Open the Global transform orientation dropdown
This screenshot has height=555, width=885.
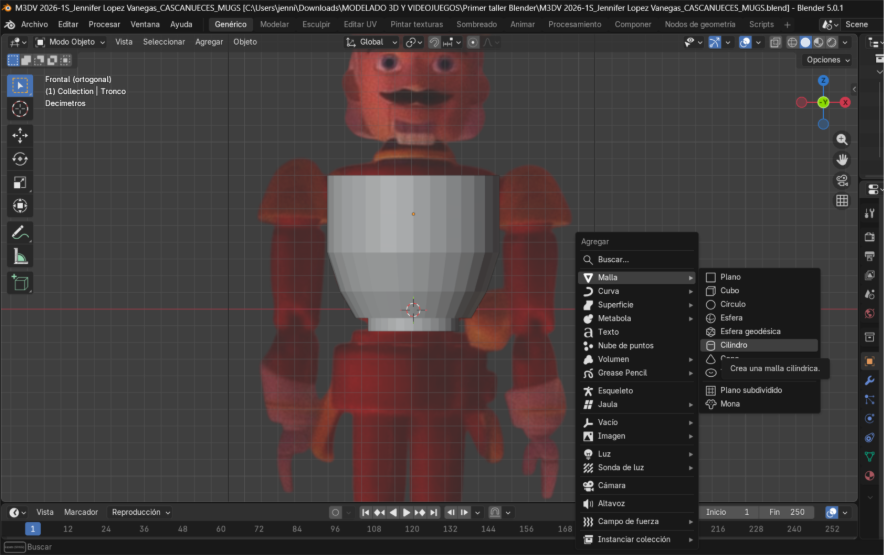370,42
